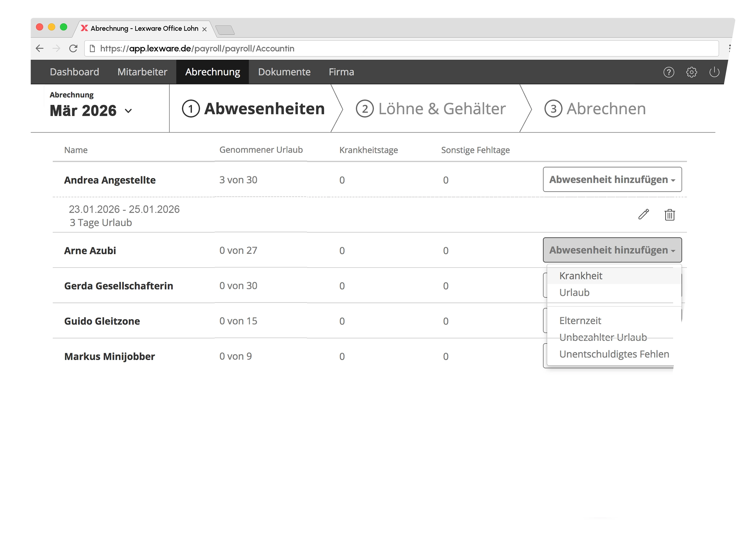Reload the page with browser refresh icon
The image size is (756, 559).
73,48
